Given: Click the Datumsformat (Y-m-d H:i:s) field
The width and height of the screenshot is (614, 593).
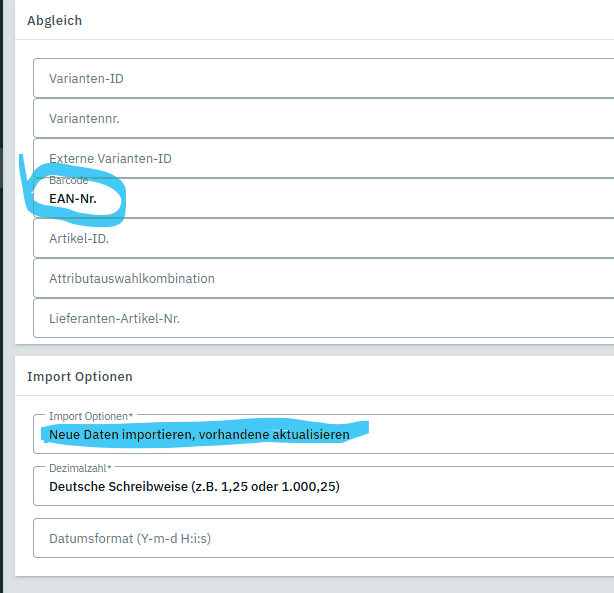Looking at the screenshot, I should click(320, 538).
